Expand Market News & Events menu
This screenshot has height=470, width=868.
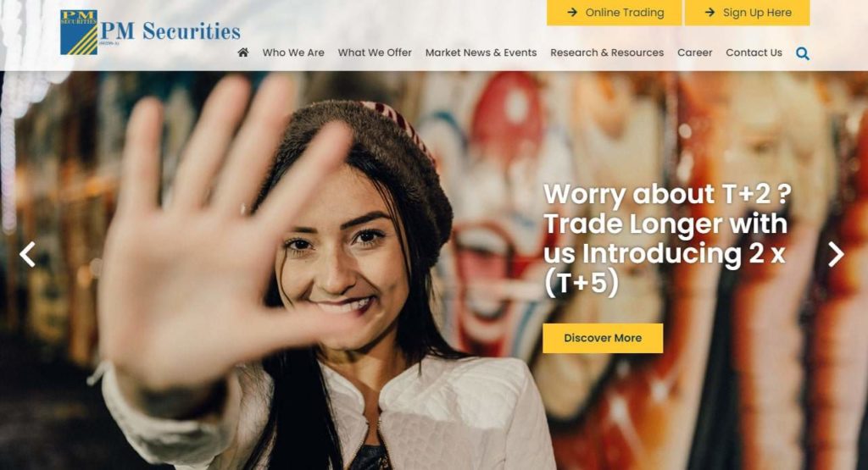[481, 53]
